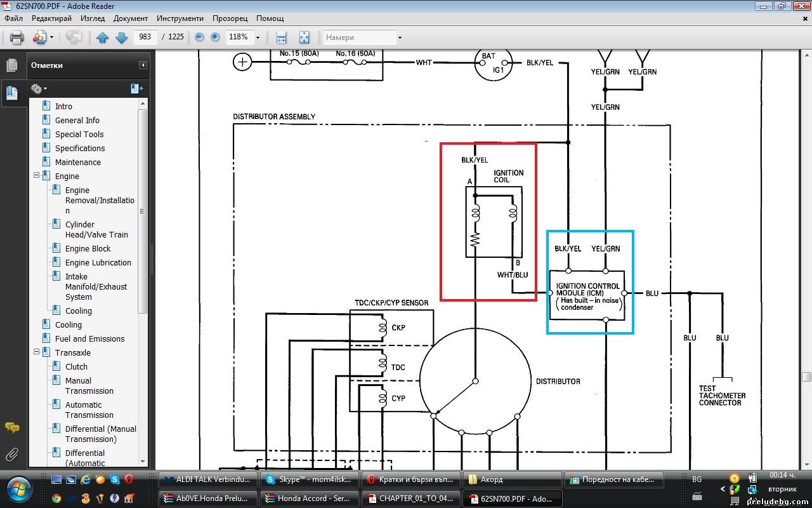
Task: Open the Fuel and Emissions bookmark
Action: coord(89,338)
